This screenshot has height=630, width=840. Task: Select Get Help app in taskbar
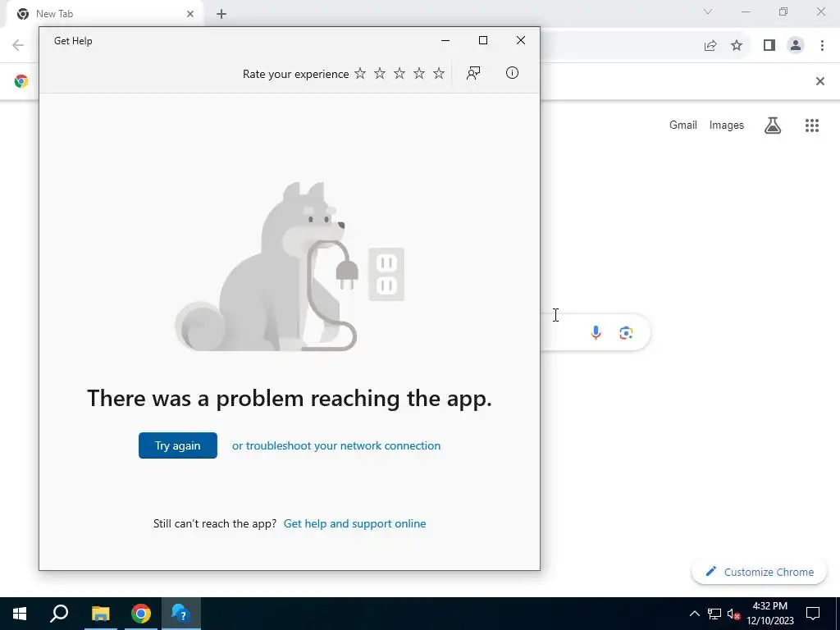pos(181,614)
